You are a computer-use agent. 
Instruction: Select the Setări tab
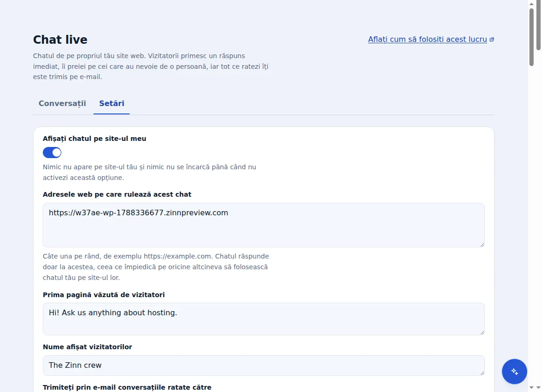click(112, 103)
